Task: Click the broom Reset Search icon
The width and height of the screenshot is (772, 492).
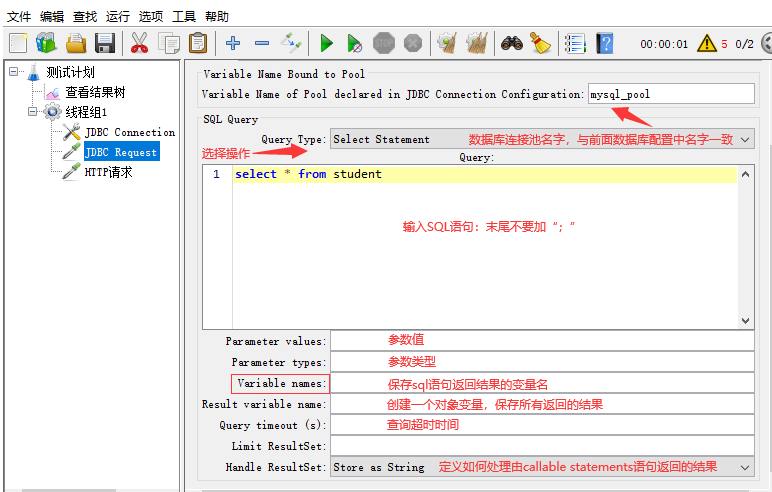Action: [x=540, y=43]
